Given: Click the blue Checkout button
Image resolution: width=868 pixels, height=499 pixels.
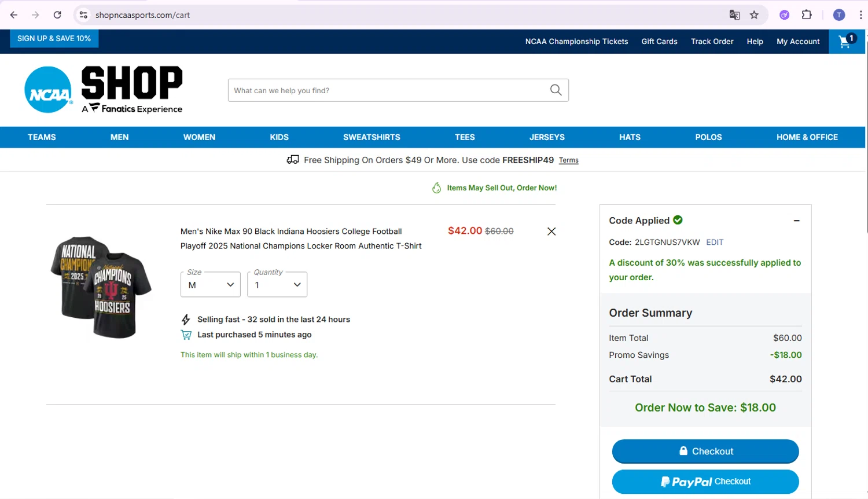Looking at the screenshot, I should 705,452.
